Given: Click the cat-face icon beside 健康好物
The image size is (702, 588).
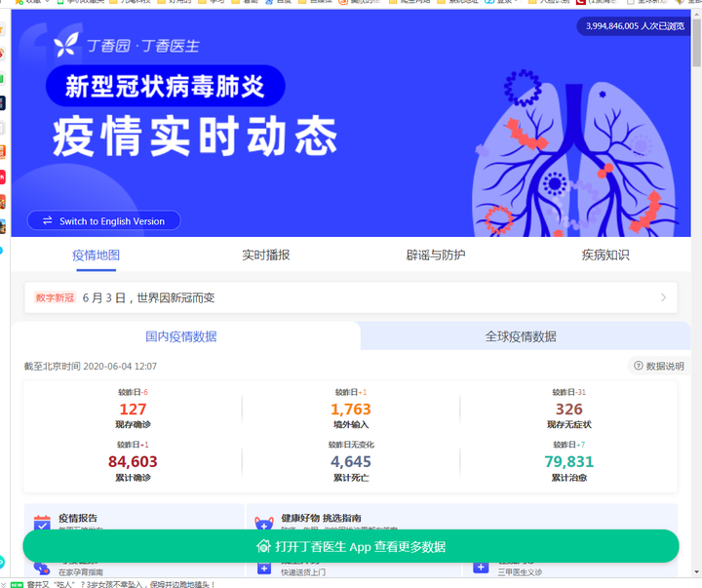Looking at the screenshot, I should (264, 523).
